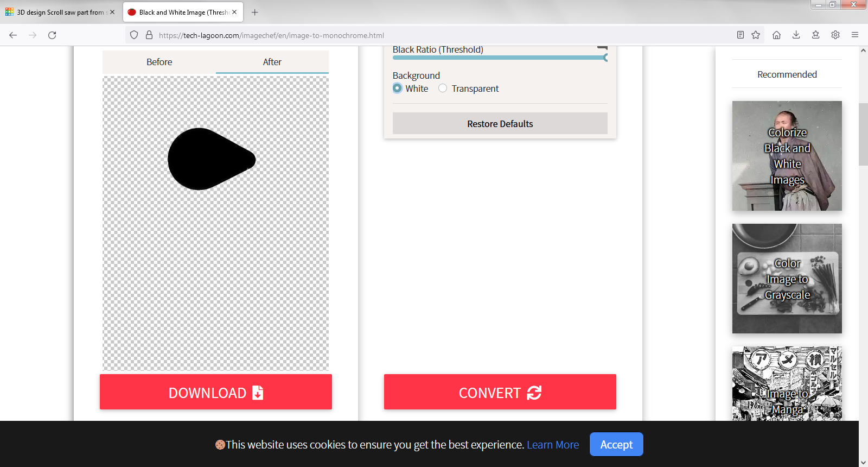Select the Black and White Image tab
This screenshot has width=868, height=467.
click(183, 12)
